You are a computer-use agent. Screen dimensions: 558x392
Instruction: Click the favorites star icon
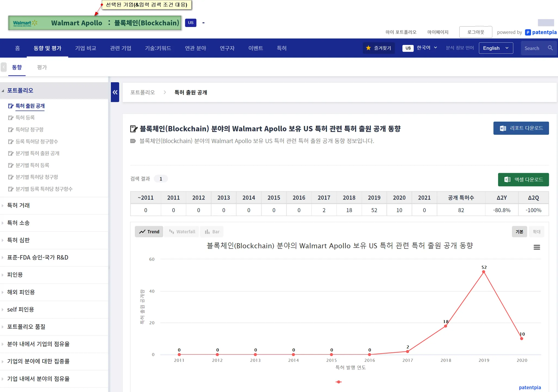tap(368, 48)
